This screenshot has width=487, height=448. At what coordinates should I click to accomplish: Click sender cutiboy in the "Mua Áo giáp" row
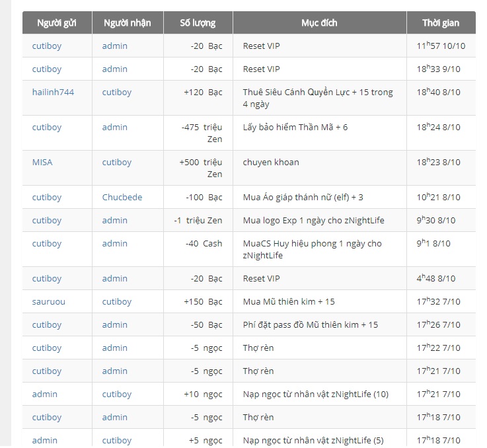pos(47,198)
